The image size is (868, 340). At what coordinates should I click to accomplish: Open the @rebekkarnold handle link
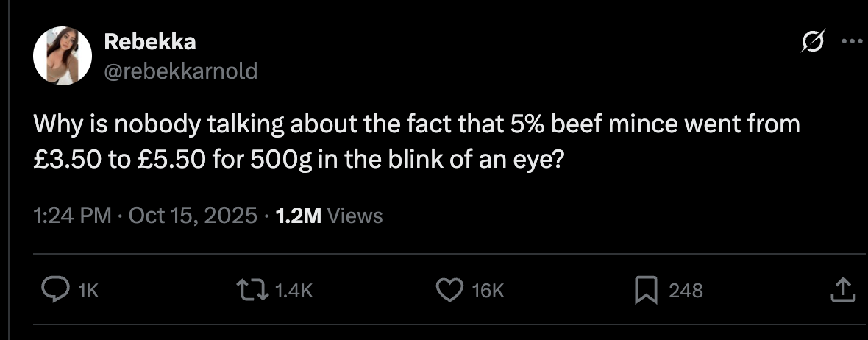pyautogui.click(x=181, y=71)
